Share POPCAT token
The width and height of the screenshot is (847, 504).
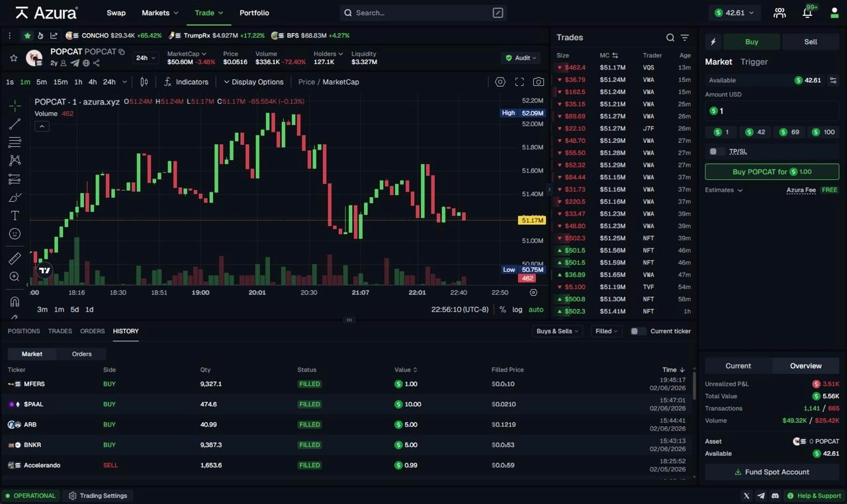97,63
